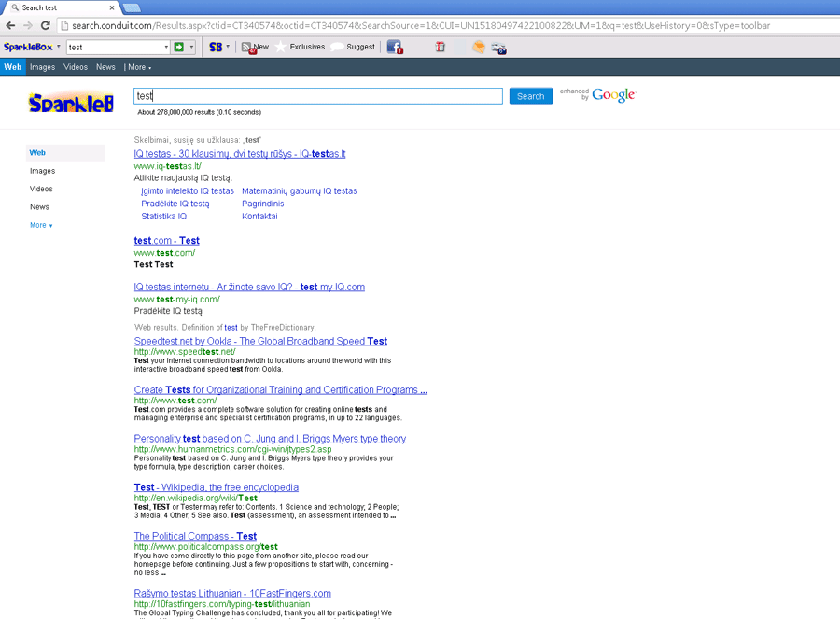The height and width of the screenshot is (619, 840).
Task: Select News in the left sidebar
Action: (x=39, y=207)
